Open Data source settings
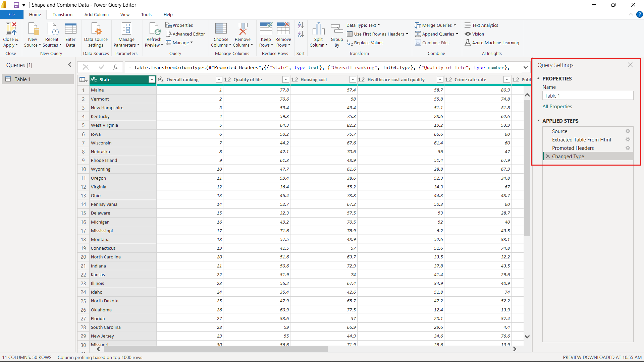This screenshot has width=644, height=362. coord(96,35)
